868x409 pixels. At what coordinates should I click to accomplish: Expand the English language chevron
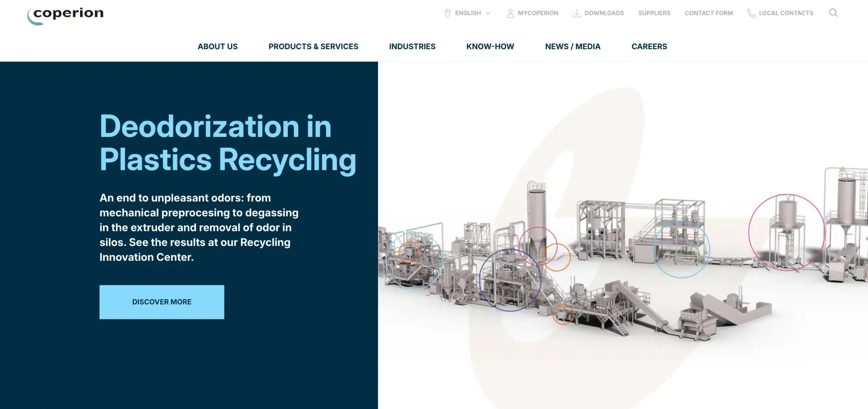point(488,14)
